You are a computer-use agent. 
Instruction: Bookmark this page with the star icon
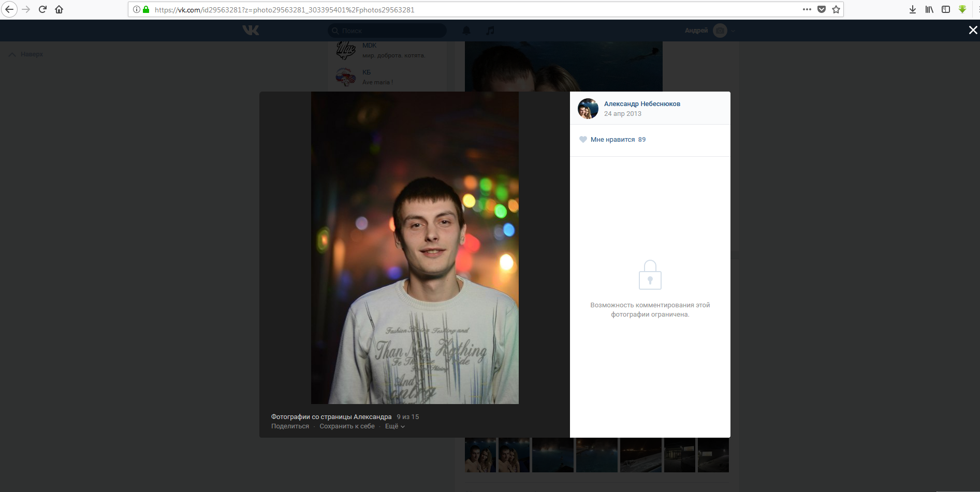(x=836, y=9)
